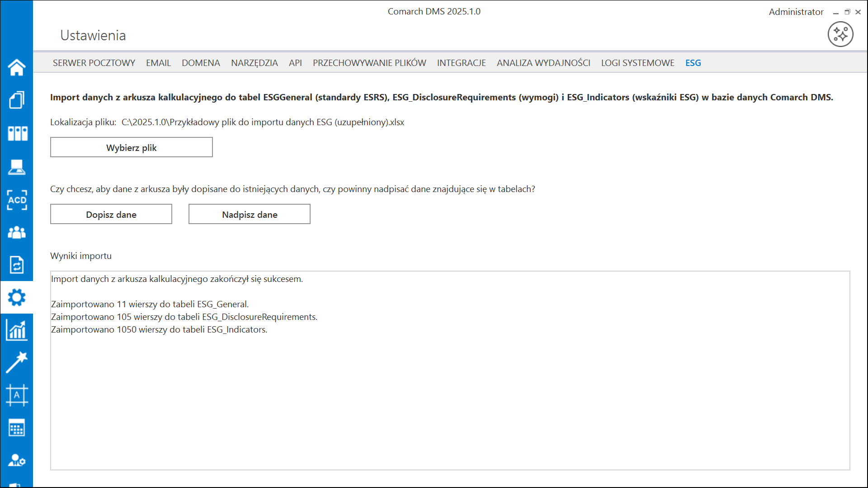Open the calendar grid icon in the sidebar
The height and width of the screenshot is (488, 868).
click(x=17, y=428)
